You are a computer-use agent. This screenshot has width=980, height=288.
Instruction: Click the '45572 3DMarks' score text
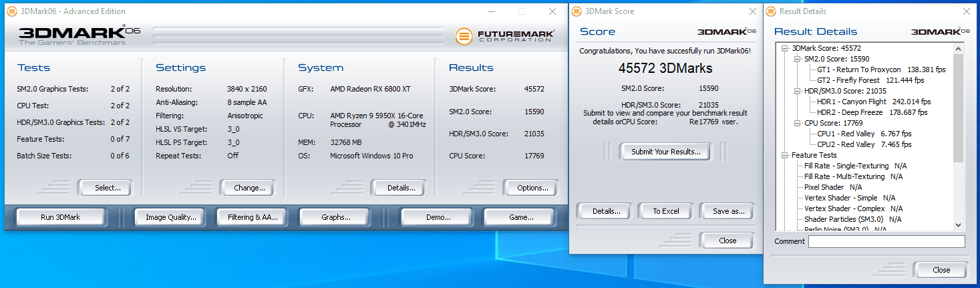point(665,68)
